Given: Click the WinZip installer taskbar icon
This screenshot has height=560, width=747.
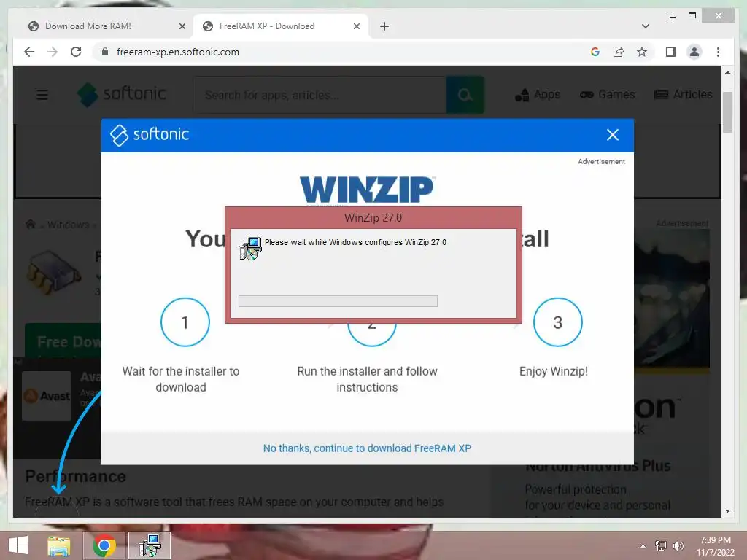Looking at the screenshot, I should tap(150, 545).
